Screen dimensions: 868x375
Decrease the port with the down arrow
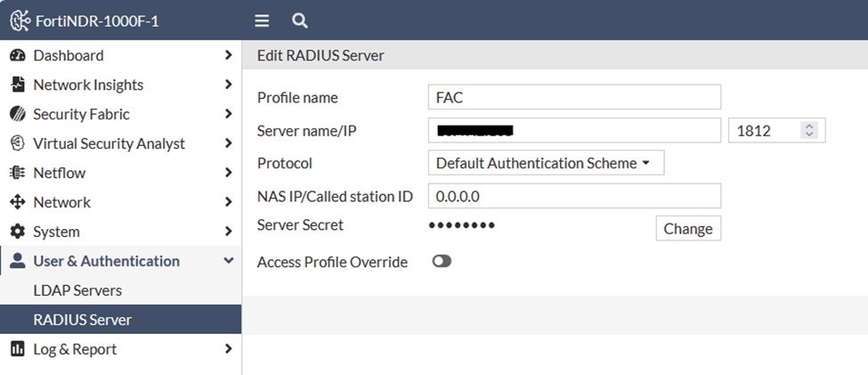808,134
